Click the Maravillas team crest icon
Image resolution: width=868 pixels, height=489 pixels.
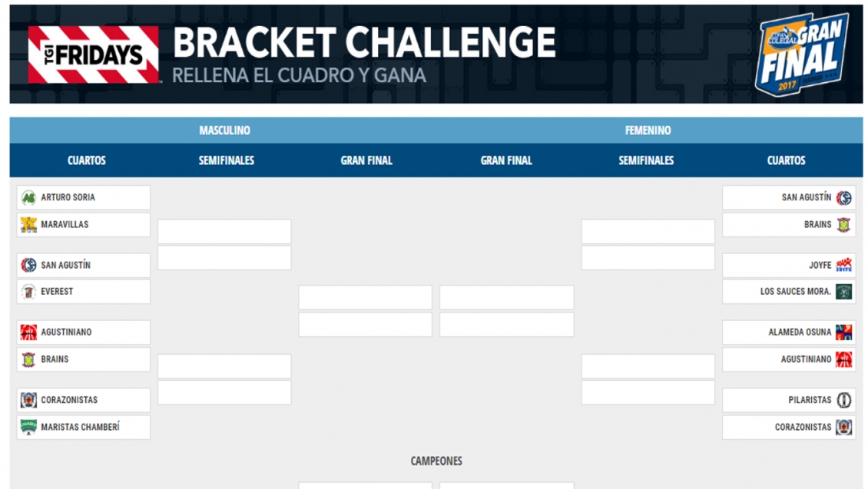click(28, 225)
